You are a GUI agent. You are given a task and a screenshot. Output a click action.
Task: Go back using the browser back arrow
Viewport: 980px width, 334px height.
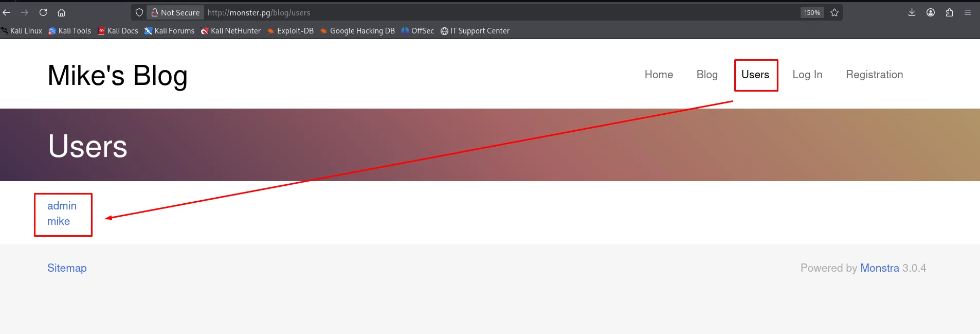point(7,12)
